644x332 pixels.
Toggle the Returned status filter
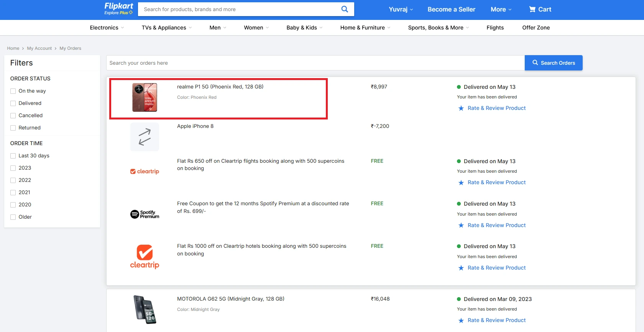tap(13, 128)
